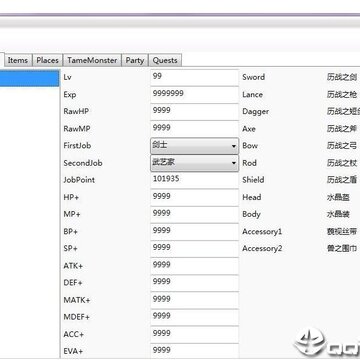The height and width of the screenshot is (360, 360).
Task: Click the HP+ input field
Action: [x=195, y=197]
